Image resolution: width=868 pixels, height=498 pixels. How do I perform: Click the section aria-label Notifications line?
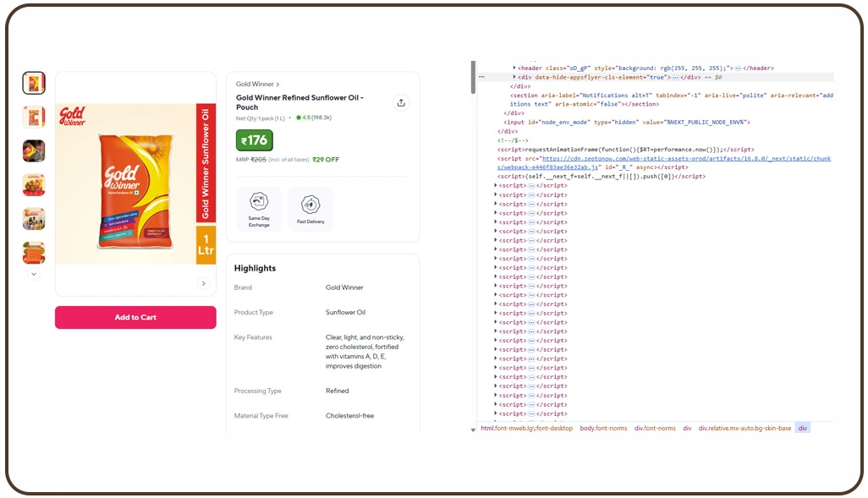[671, 100]
